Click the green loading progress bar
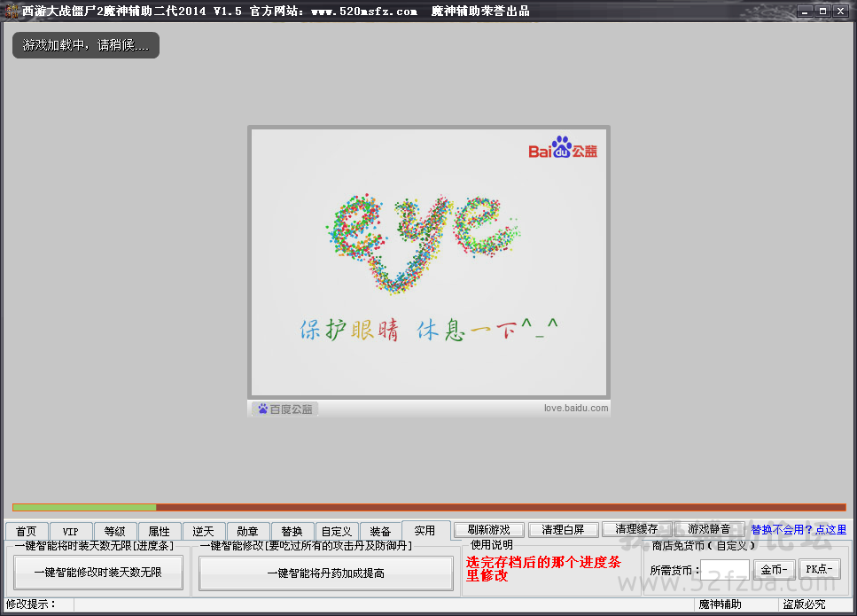The width and height of the screenshot is (857, 616). [x=84, y=508]
